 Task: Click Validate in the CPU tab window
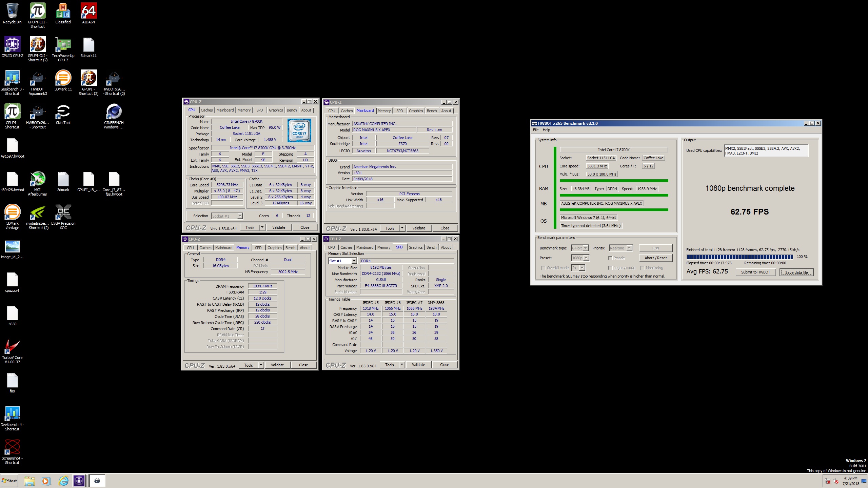(x=279, y=227)
